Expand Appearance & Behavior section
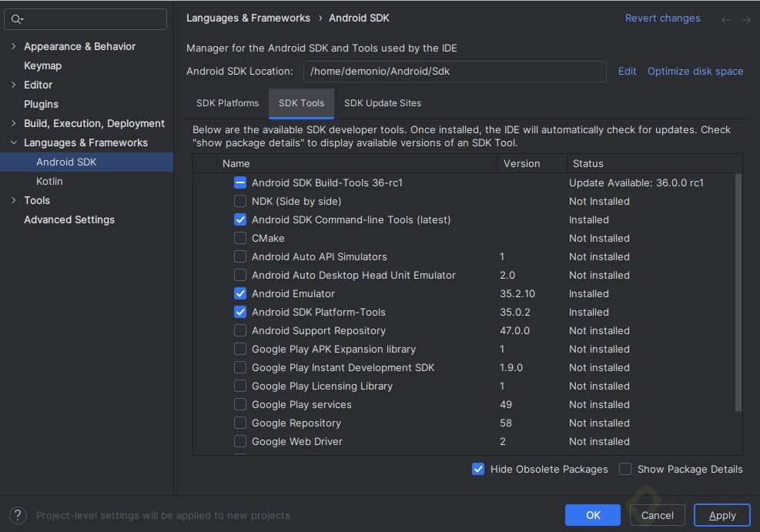760x532 pixels. tap(14, 46)
